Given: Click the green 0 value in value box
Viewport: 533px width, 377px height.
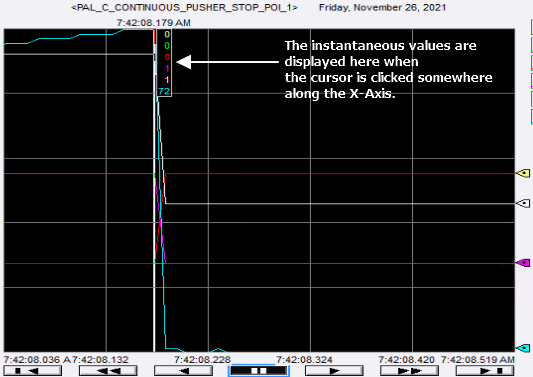Looking at the screenshot, I should (x=167, y=46).
